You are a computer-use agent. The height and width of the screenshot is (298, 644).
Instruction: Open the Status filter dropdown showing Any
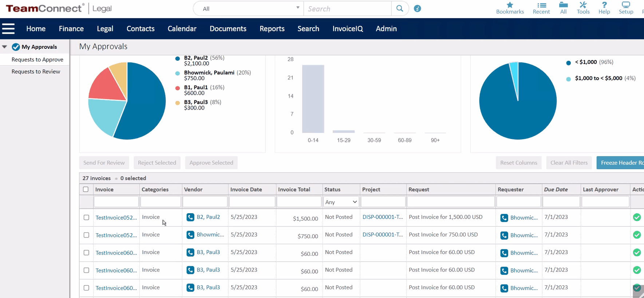tap(341, 202)
